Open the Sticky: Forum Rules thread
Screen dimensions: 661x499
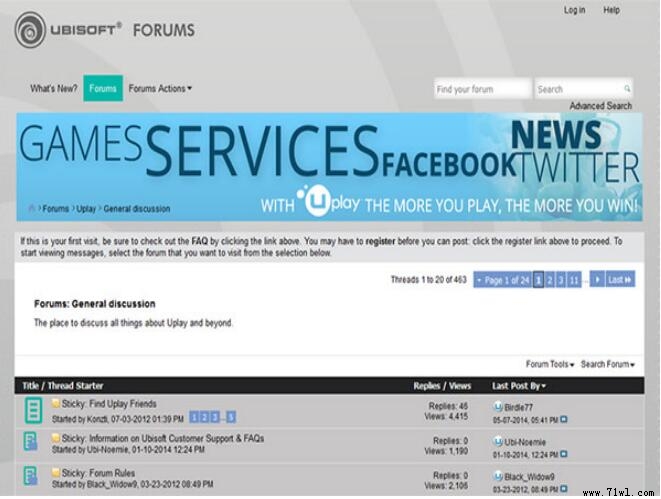tap(98, 473)
